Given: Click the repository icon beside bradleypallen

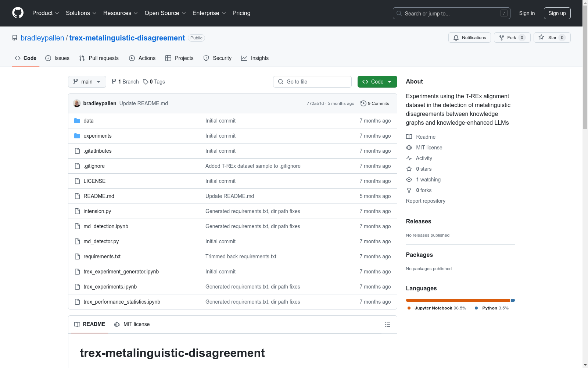Looking at the screenshot, I should click(x=15, y=38).
